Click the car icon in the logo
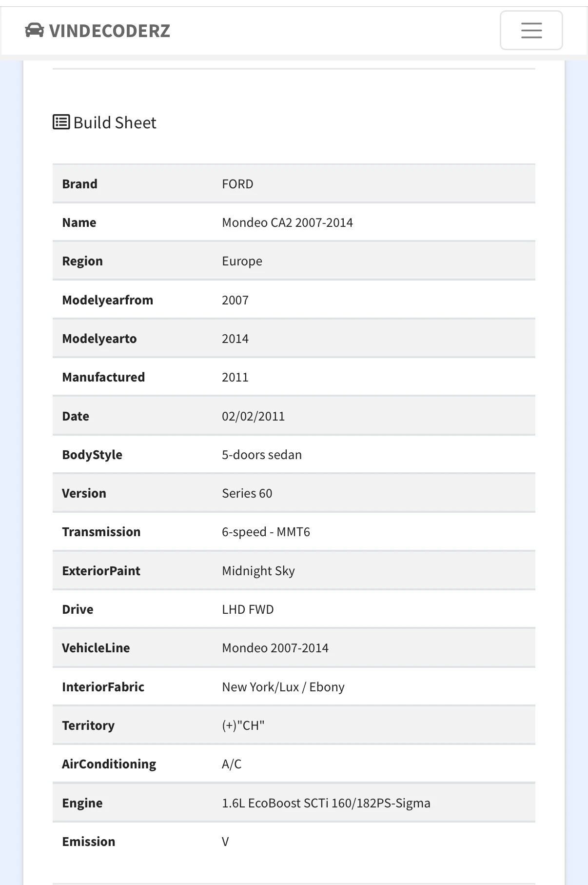This screenshot has width=588, height=885. point(34,30)
